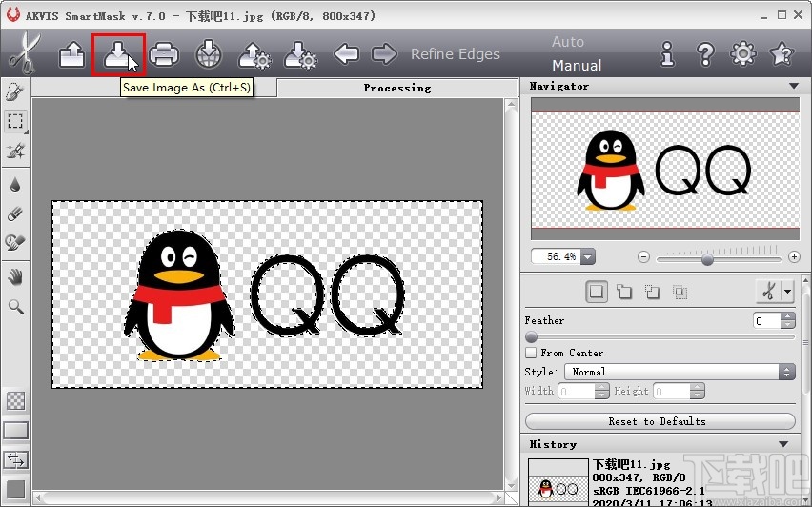Click the Print image icon
This screenshot has width=812, height=507.
click(164, 54)
